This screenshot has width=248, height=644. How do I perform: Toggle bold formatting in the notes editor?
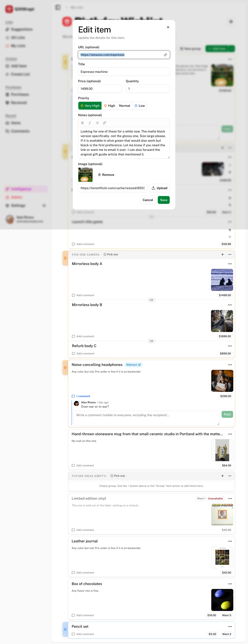(x=82, y=123)
